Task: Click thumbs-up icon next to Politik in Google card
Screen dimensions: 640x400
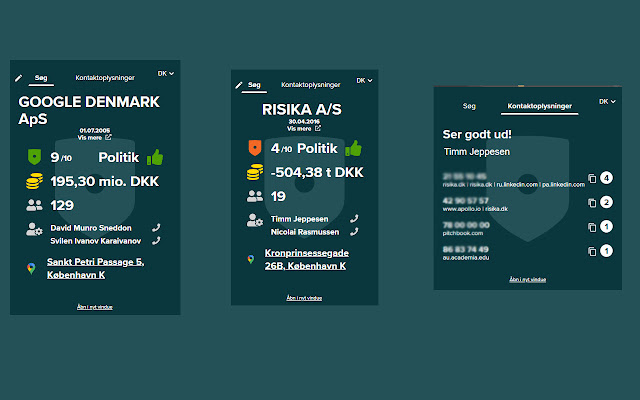Action: pyautogui.click(x=155, y=157)
